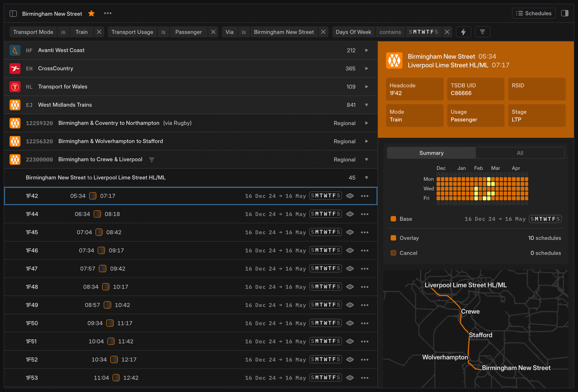578x392 pixels.
Task: Click the filter icon beside Birmingham to Crewe & Liverpool
Action: coord(152,159)
